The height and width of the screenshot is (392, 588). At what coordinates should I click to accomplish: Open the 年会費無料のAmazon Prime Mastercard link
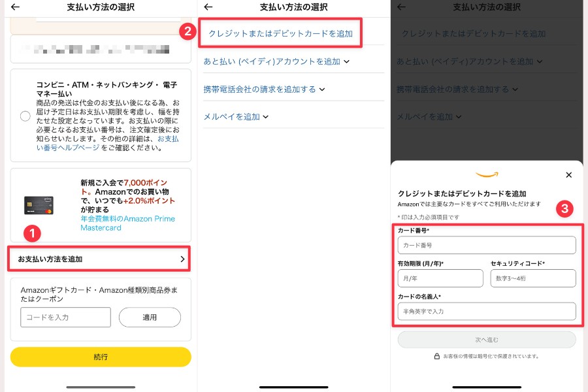(x=127, y=223)
